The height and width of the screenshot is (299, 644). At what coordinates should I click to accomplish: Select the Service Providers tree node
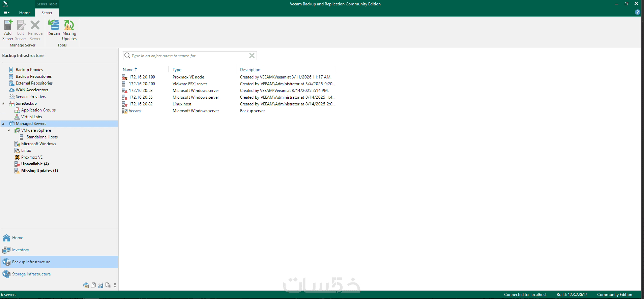click(x=31, y=97)
